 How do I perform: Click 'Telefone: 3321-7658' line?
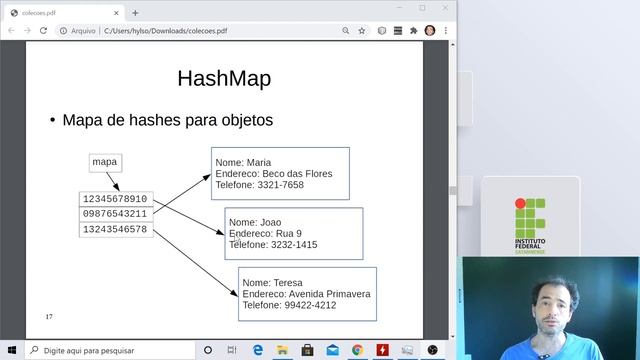tap(260, 185)
